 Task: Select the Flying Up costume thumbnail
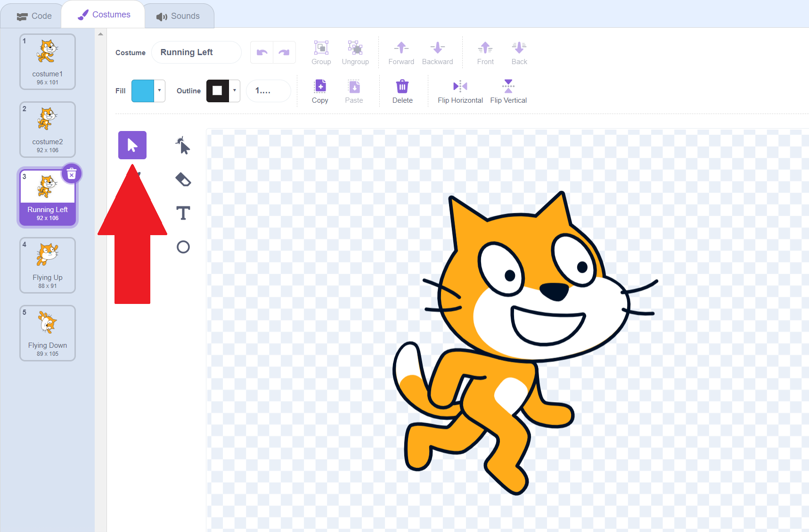pos(48,265)
